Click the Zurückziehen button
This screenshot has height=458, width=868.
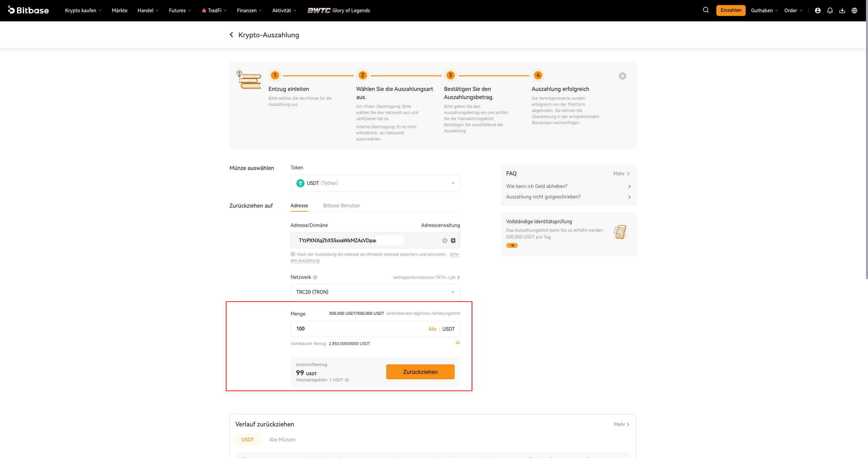(x=420, y=372)
